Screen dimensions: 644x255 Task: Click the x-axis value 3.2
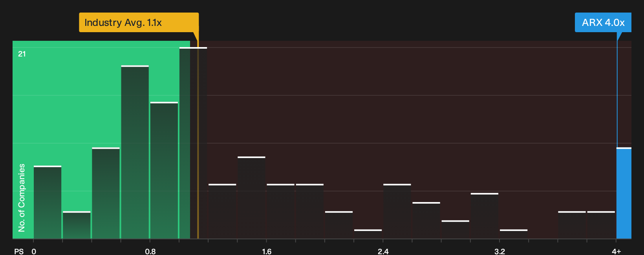499,251
